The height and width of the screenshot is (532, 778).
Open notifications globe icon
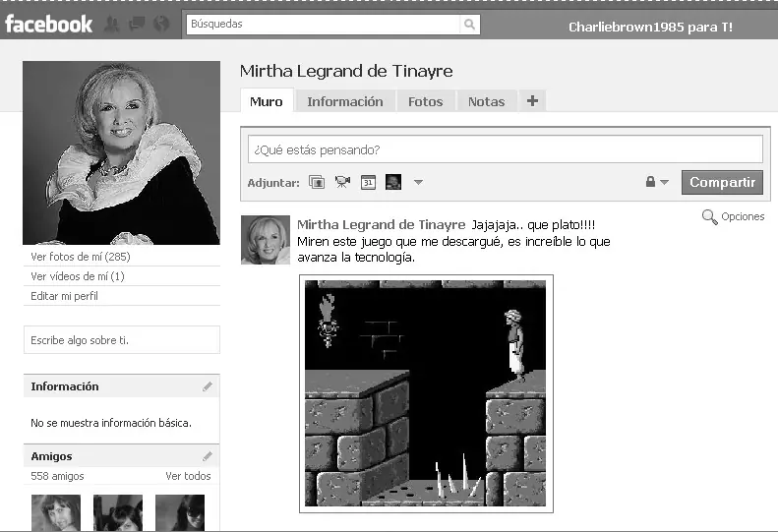[160, 24]
